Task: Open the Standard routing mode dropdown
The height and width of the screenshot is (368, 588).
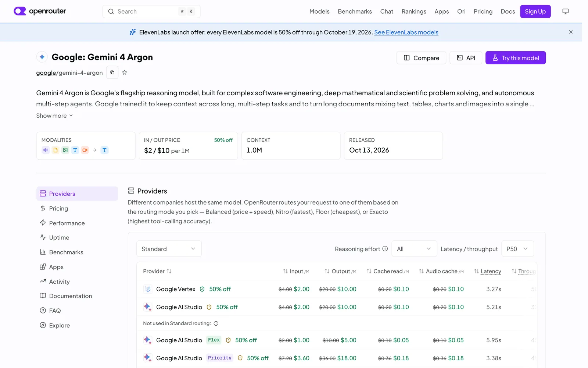Action: pyautogui.click(x=169, y=249)
